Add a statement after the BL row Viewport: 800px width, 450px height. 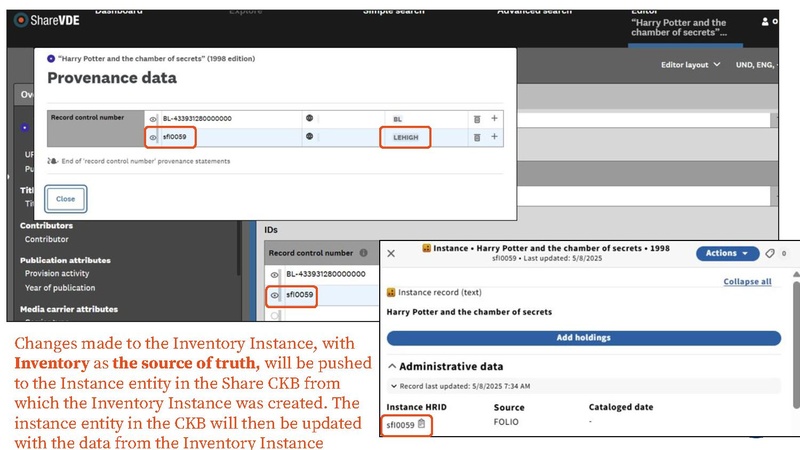click(494, 118)
